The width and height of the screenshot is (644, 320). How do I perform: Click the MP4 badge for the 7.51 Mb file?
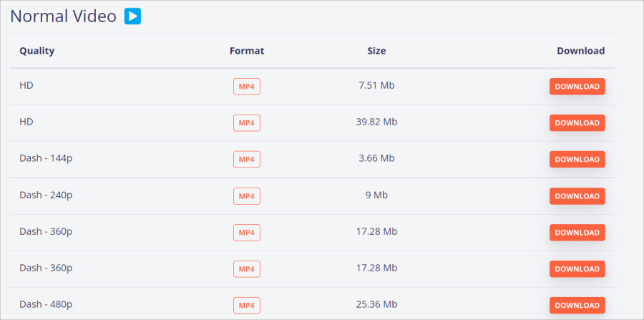247,87
